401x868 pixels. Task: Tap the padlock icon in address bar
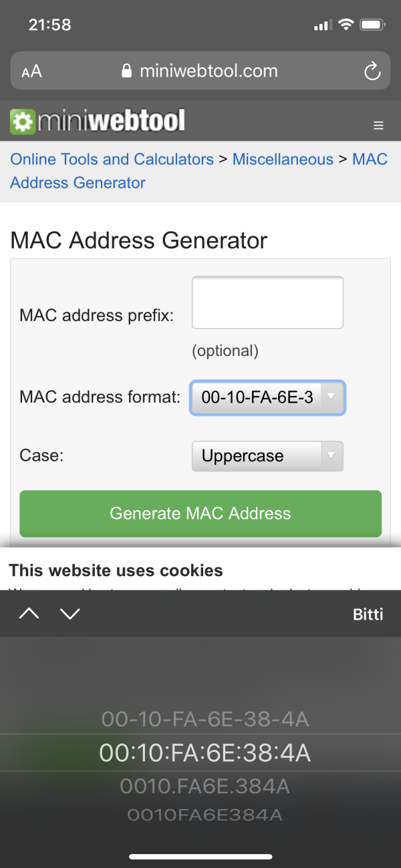(127, 71)
